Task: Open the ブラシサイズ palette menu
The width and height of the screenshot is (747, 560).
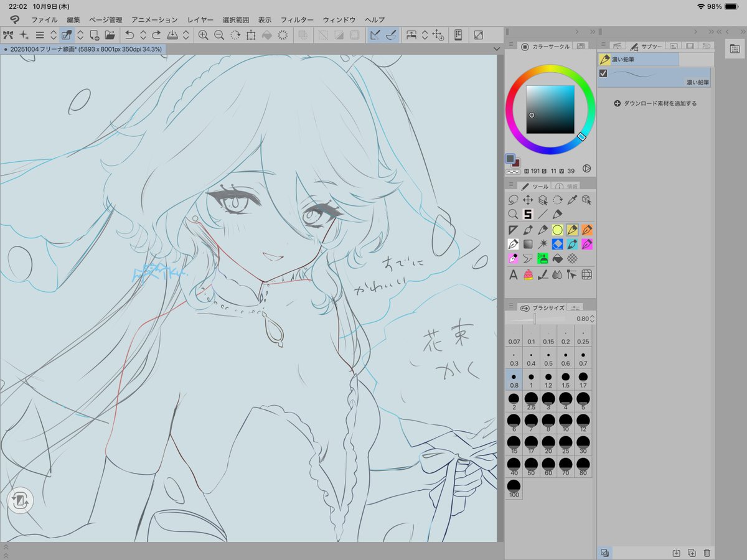Action: click(x=510, y=307)
